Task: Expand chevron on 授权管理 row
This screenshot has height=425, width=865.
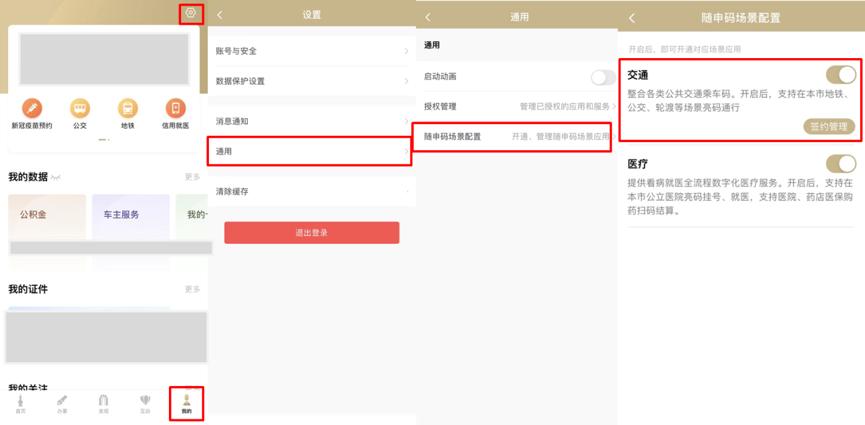Action: (x=614, y=107)
